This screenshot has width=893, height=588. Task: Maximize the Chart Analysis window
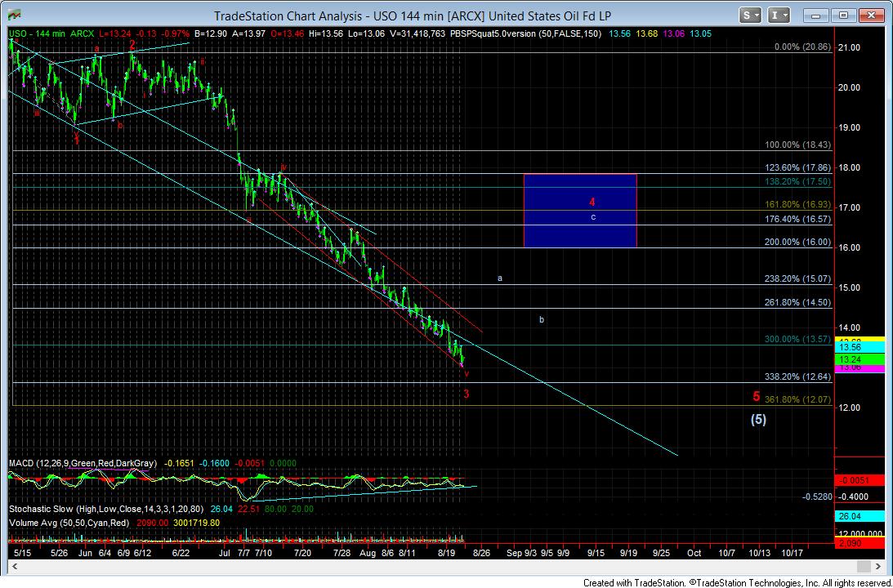pos(845,16)
